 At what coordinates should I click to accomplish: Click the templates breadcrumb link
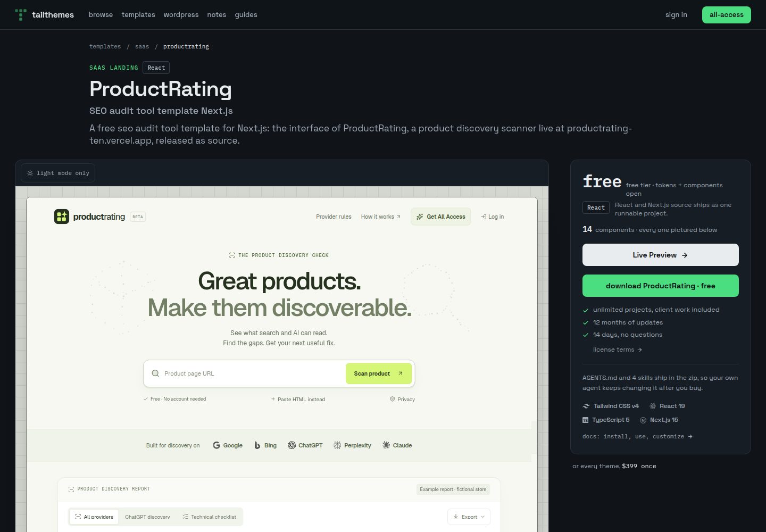tap(105, 46)
